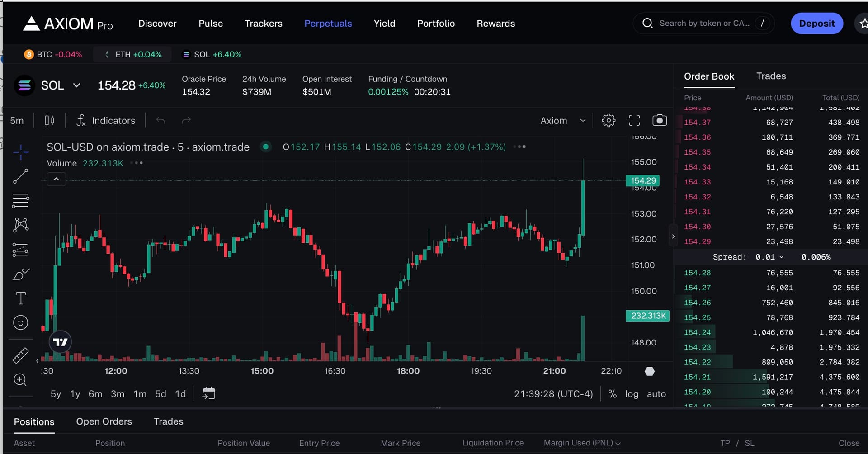Click the Deposit button
This screenshot has height=454, width=868.
(x=817, y=24)
